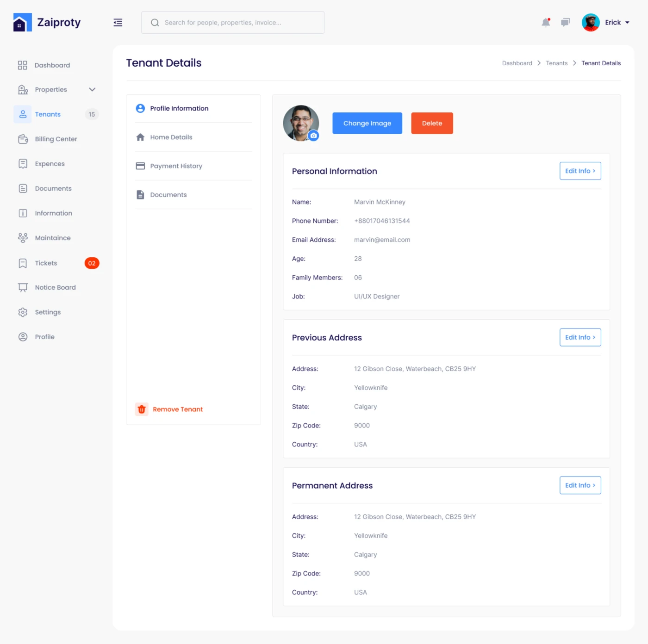Click the orange Delete button
Screen dimensions: 648x644
pyautogui.click(x=432, y=123)
